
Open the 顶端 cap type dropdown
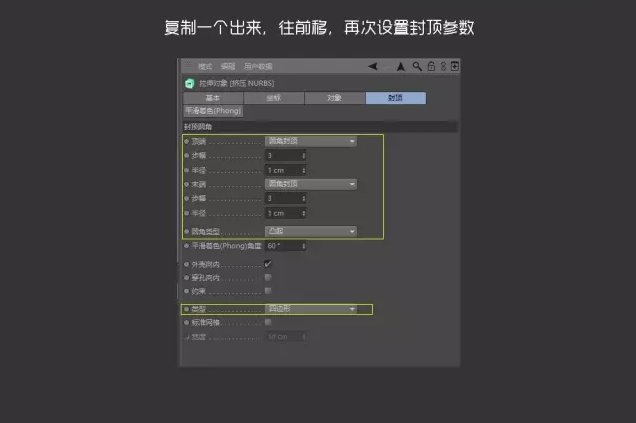pyautogui.click(x=311, y=141)
